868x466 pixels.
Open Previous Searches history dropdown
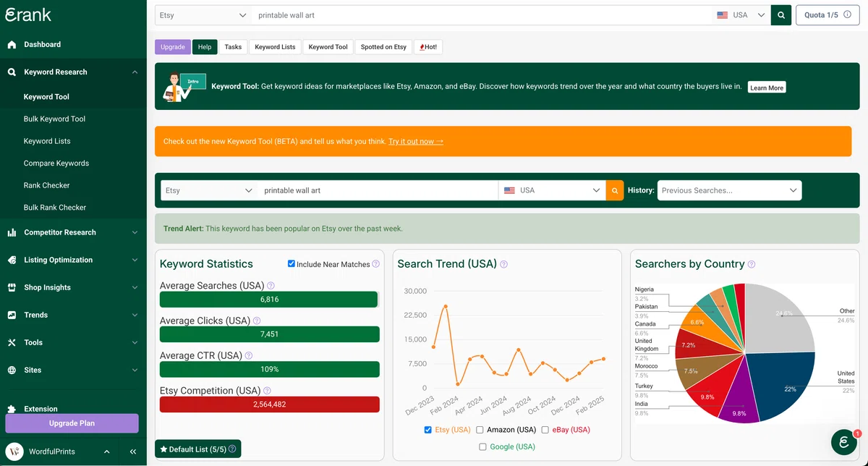pyautogui.click(x=729, y=190)
